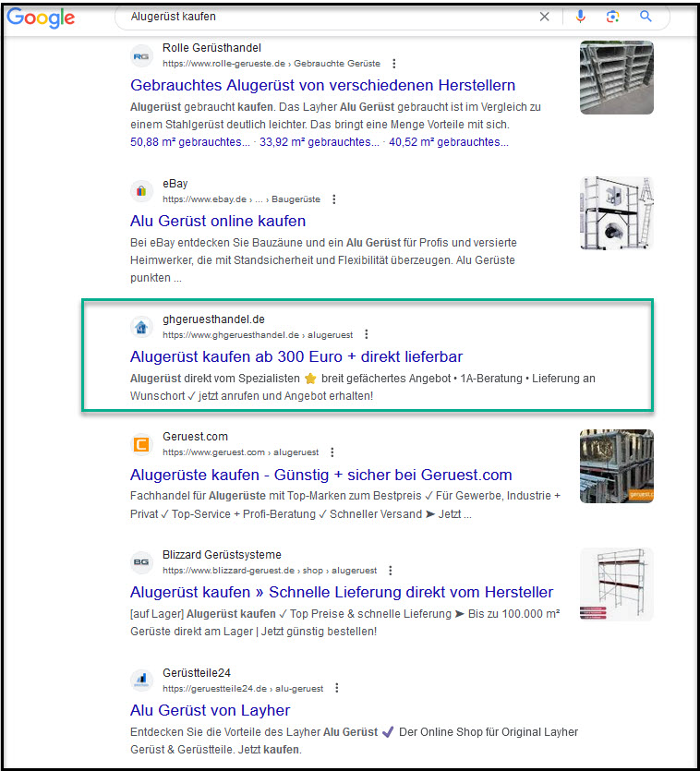This screenshot has height=771, width=700.
Task: Open Gebrauchtes Alugerüst von verschiedenen Herstellern
Action: pos(322,85)
